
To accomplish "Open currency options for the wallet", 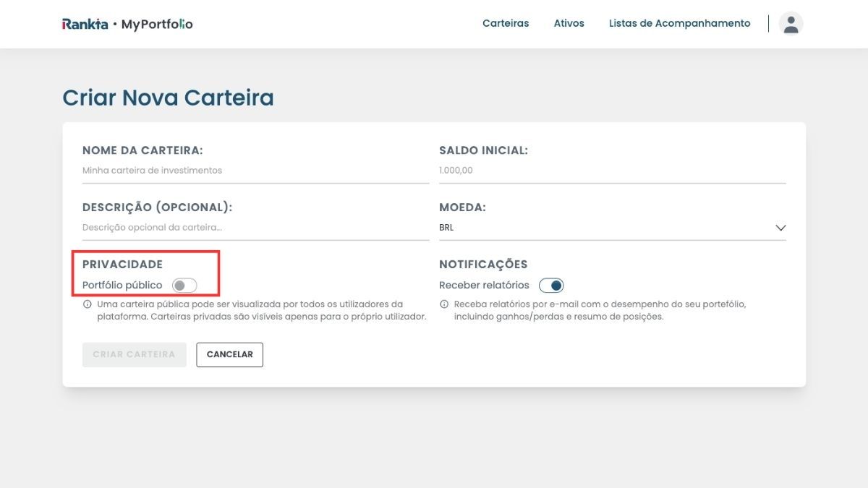I will pos(612,227).
